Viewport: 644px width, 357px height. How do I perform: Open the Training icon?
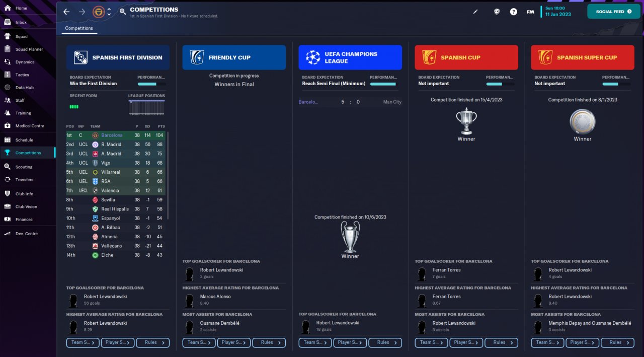pos(7,113)
